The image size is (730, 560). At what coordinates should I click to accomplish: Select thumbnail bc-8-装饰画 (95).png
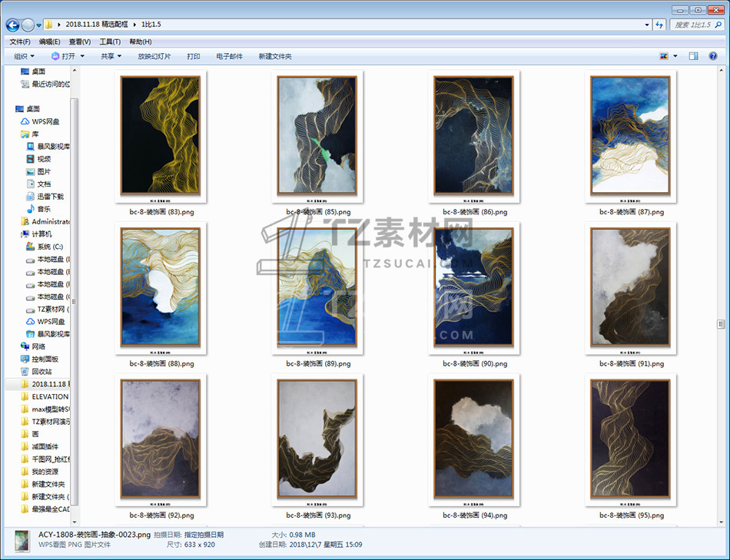630,439
